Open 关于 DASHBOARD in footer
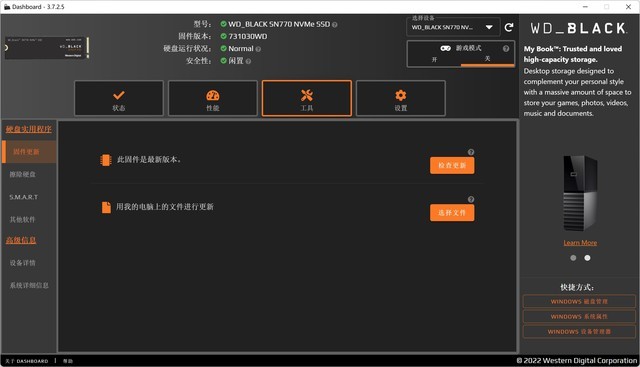This screenshot has height=367, width=640. (27, 361)
